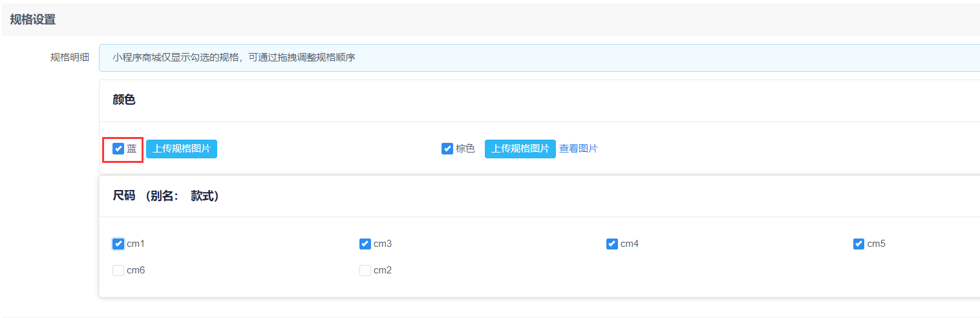Viewport: 980px width, 318px height.
Task: Click the 颜色 section heading
Action: click(x=124, y=100)
